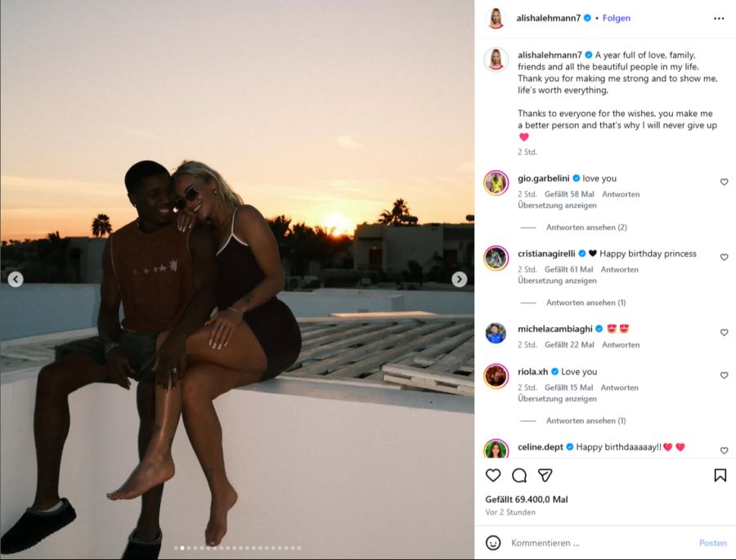Share the post via paper plane icon
Viewport: 736px width, 560px height.
coord(545,475)
